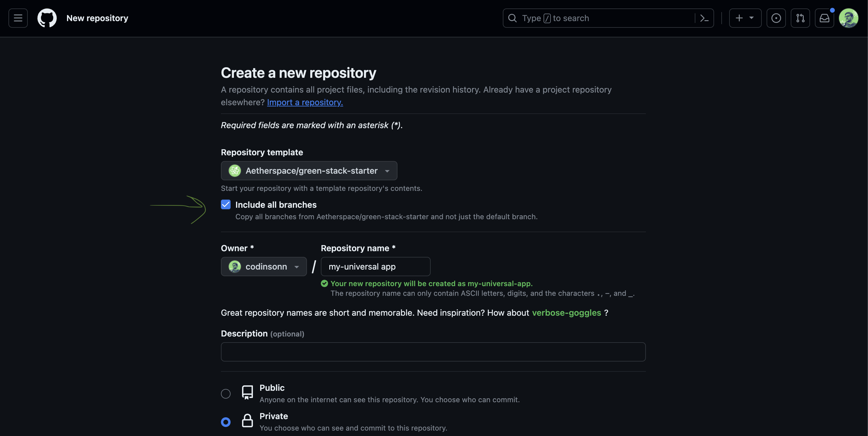Open the owner dropdown showing codinsonn
Viewport: 868px width, 436px height.
tap(264, 266)
